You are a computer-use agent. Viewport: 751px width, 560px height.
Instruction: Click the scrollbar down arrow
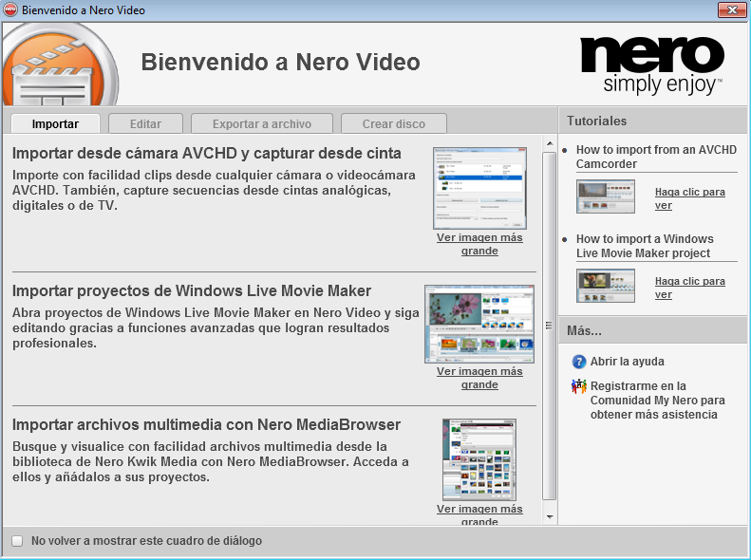pyautogui.click(x=550, y=517)
